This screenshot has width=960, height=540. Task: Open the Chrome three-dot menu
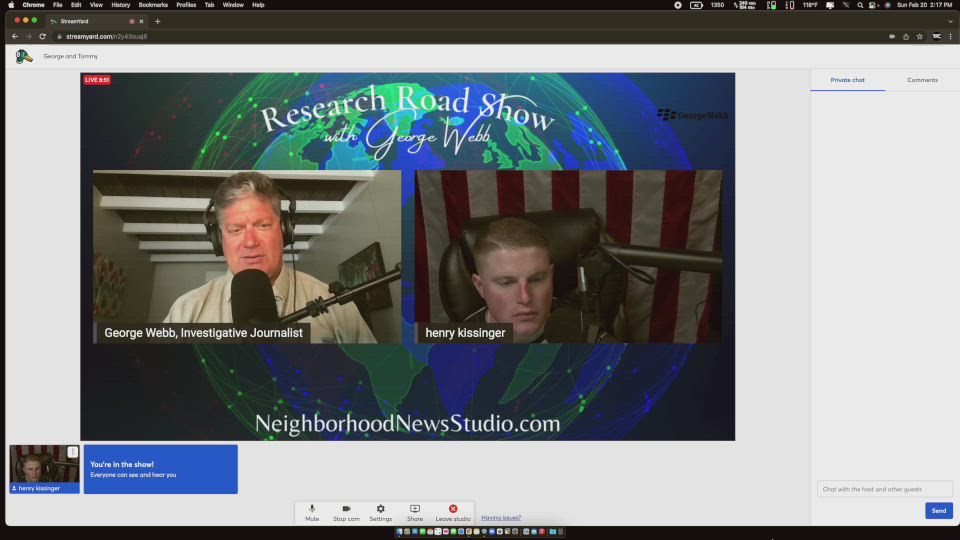951,36
